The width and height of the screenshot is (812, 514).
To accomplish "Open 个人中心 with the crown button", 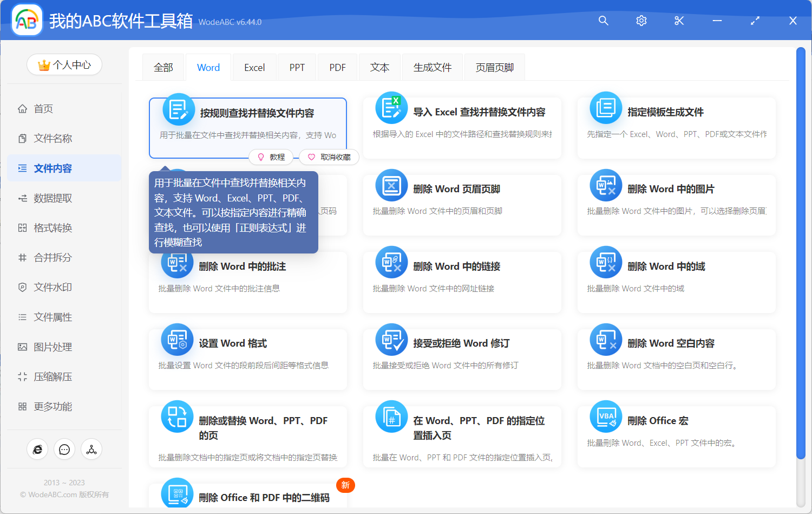I will point(64,64).
